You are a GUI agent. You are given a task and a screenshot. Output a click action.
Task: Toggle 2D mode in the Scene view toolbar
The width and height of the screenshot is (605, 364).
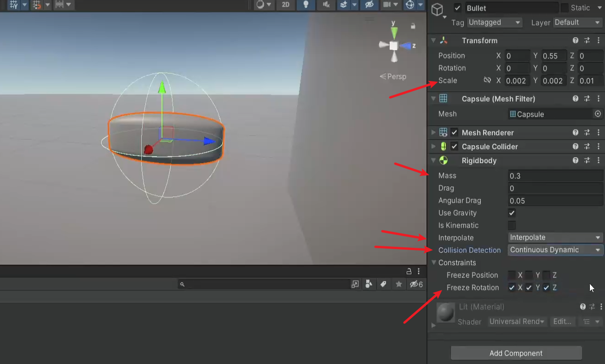coord(285,5)
